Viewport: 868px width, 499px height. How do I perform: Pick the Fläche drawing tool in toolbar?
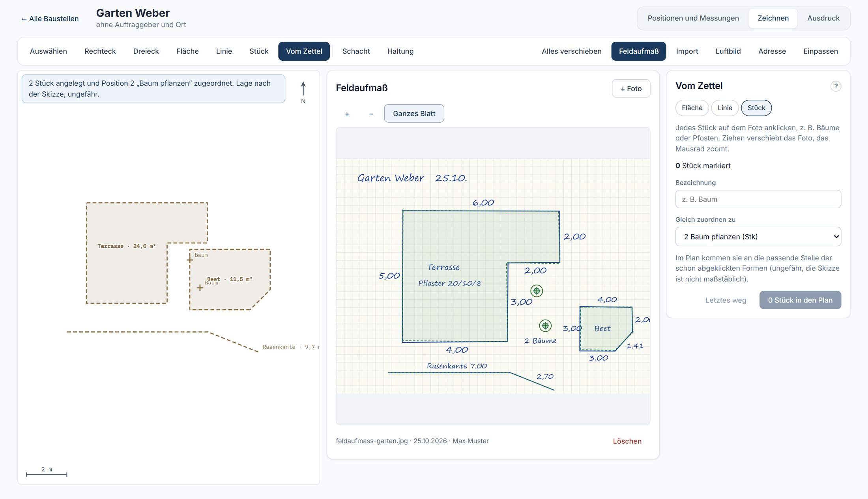187,51
